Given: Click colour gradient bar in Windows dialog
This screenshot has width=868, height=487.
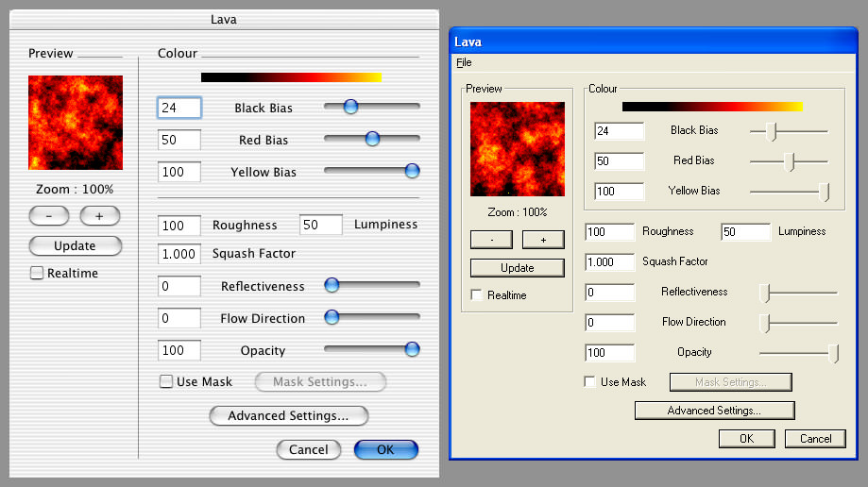Looking at the screenshot, I should 712,107.
